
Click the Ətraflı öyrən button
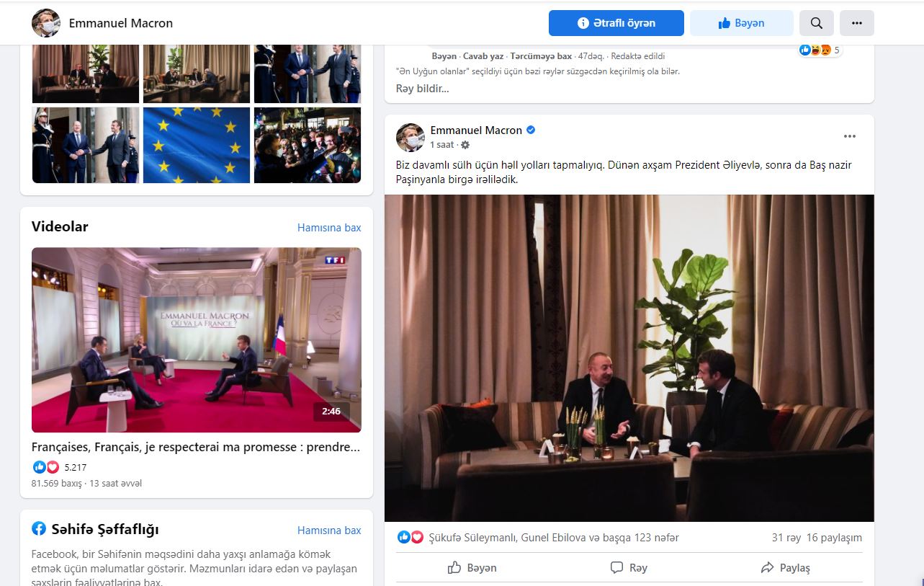point(616,23)
